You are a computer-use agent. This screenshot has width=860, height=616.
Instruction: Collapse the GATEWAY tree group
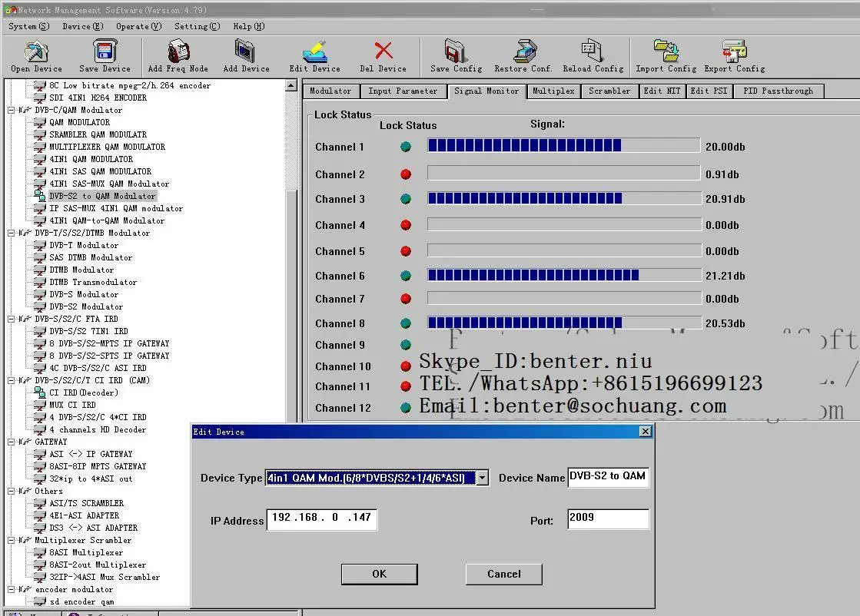pos(12,442)
